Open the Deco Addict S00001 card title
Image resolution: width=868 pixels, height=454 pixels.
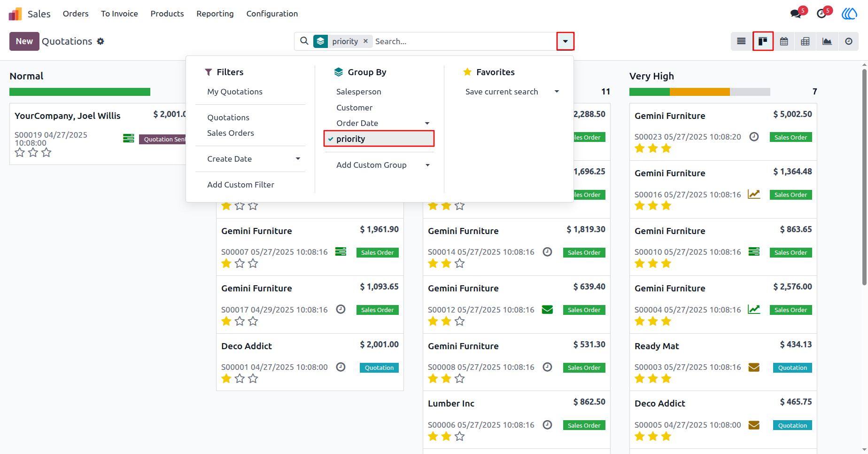(x=247, y=346)
